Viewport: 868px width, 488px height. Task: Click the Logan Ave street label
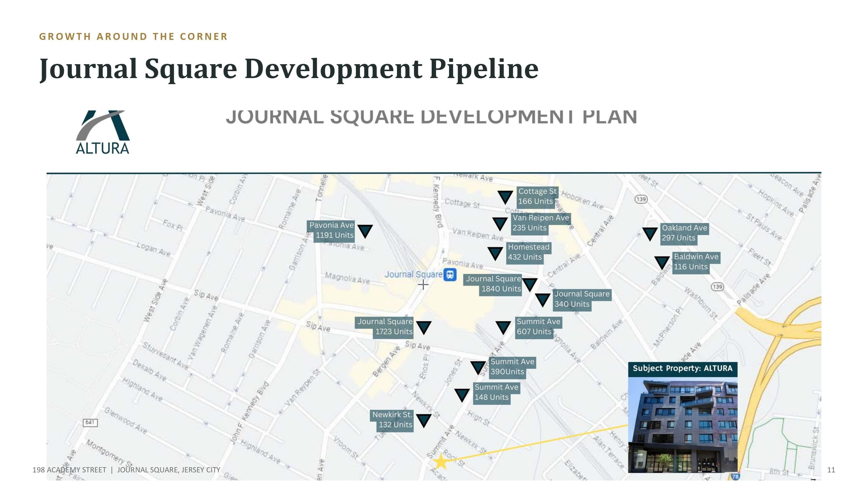[x=154, y=249]
